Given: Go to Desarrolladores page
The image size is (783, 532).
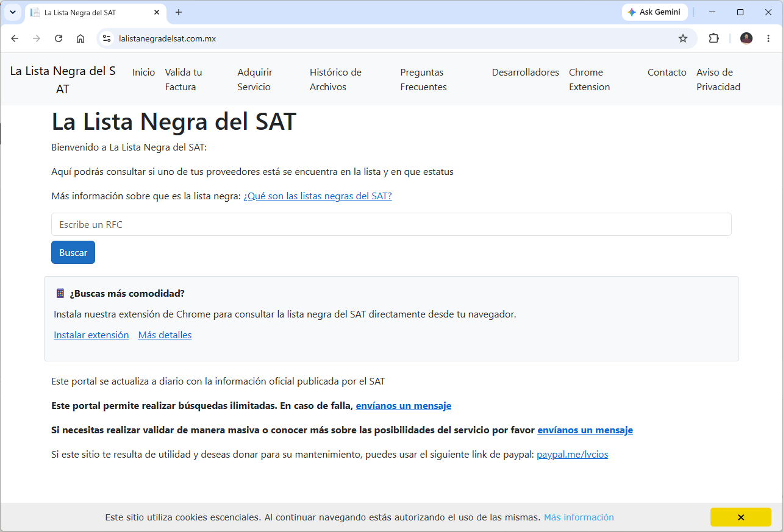Looking at the screenshot, I should coord(525,72).
